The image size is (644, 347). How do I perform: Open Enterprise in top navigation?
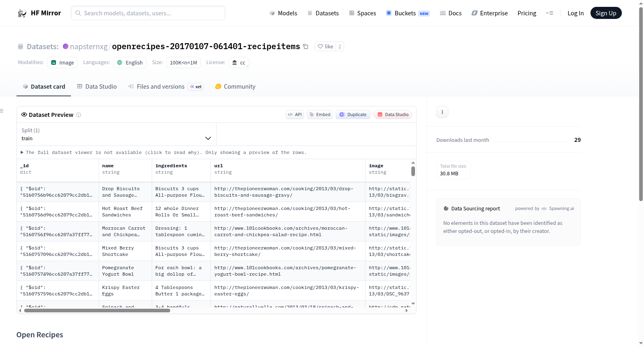[489, 13]
